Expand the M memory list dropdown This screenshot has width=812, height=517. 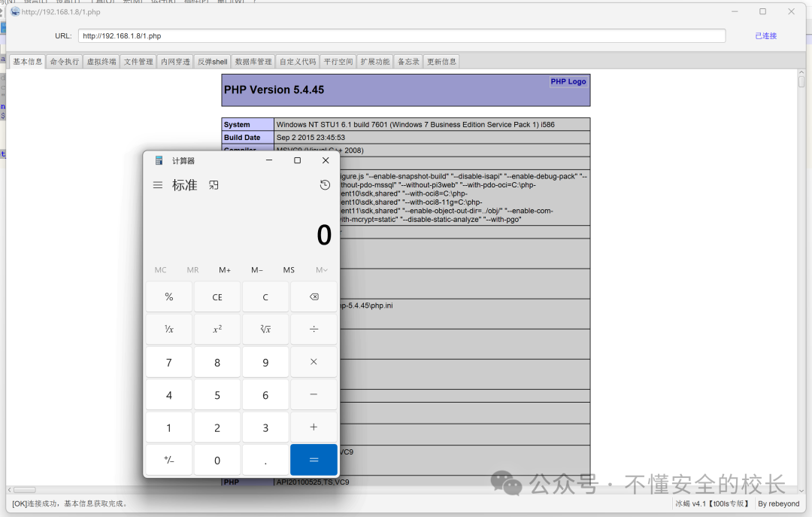coord(322,269)
